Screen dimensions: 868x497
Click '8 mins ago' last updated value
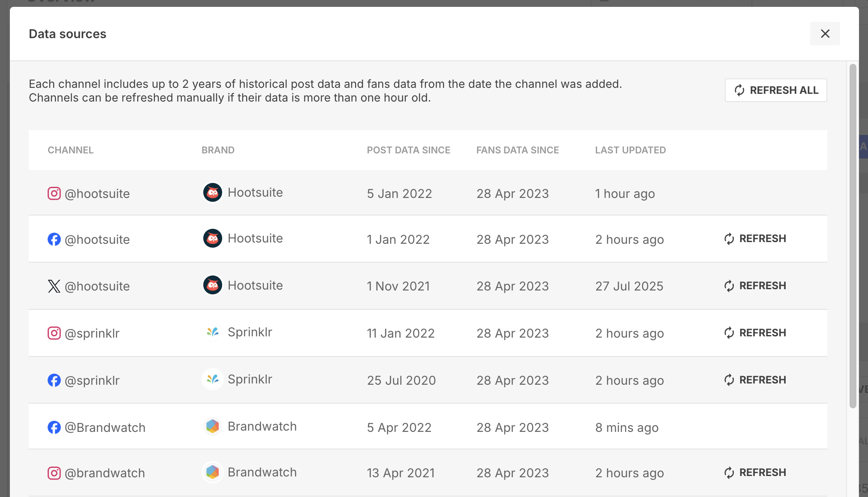coord(627,428)
